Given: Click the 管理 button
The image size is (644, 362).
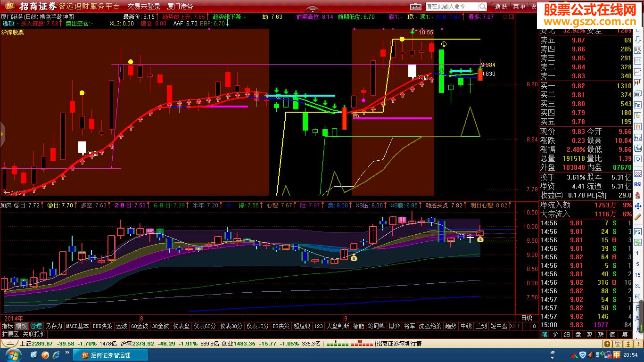Looking at the screenshot, I should tap(36, 326).
